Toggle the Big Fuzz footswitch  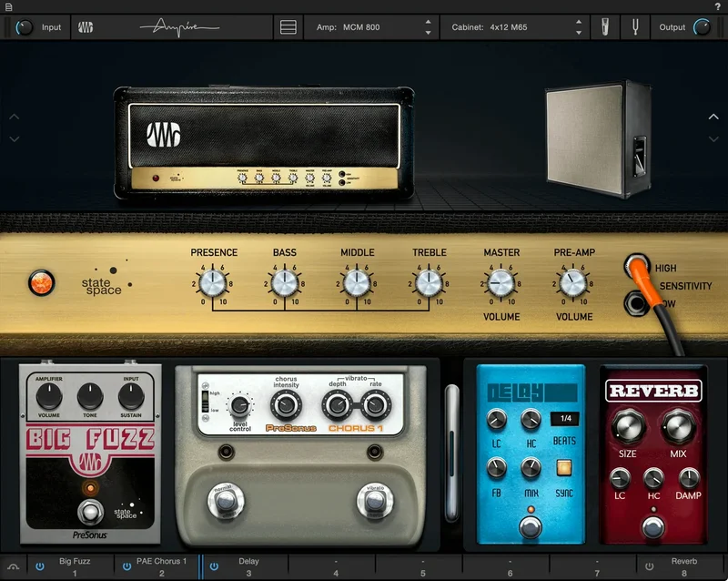tap(90, 512)
